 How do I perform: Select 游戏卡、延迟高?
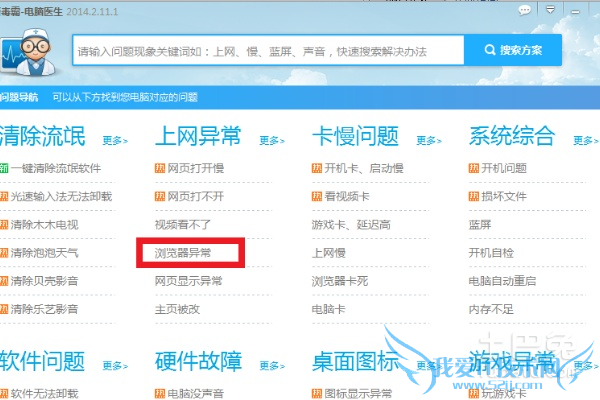[351, 225]
